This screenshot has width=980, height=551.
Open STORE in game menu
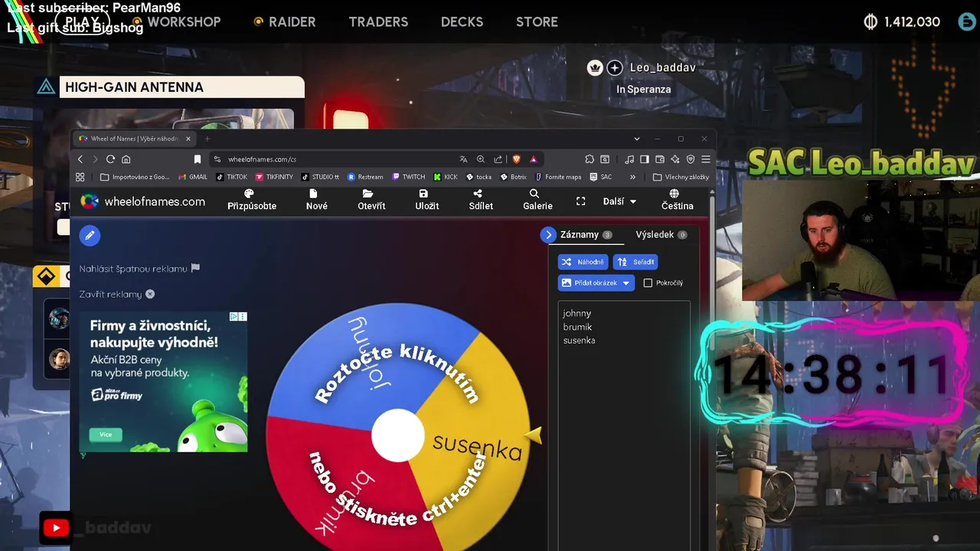click(537, 22)
